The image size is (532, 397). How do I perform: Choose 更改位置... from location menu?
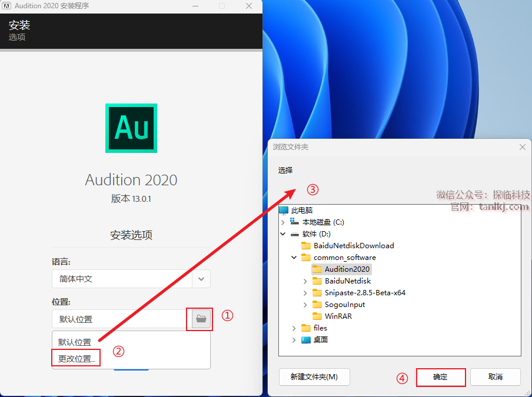coord(76,358)
